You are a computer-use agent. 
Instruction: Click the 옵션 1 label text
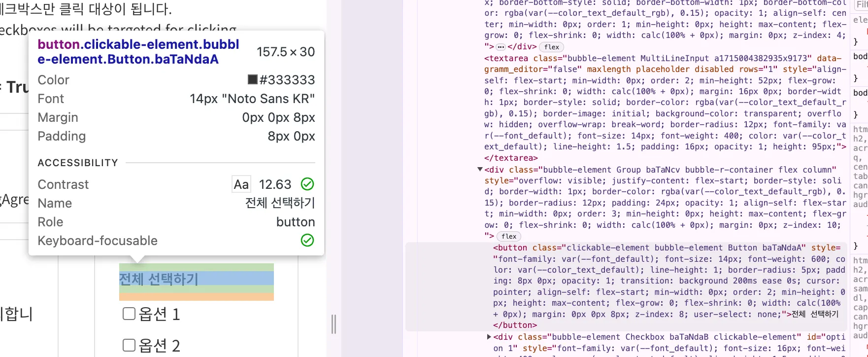point(160,314)
